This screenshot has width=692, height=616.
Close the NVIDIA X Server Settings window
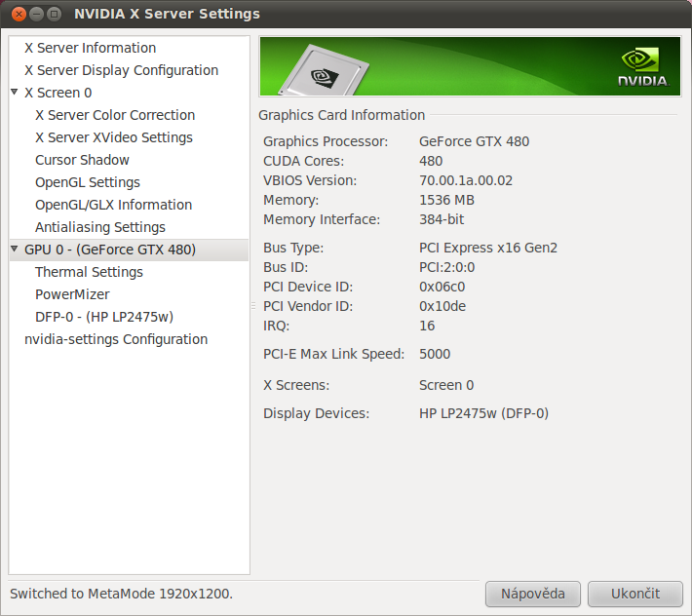click(x=19, y=14)
